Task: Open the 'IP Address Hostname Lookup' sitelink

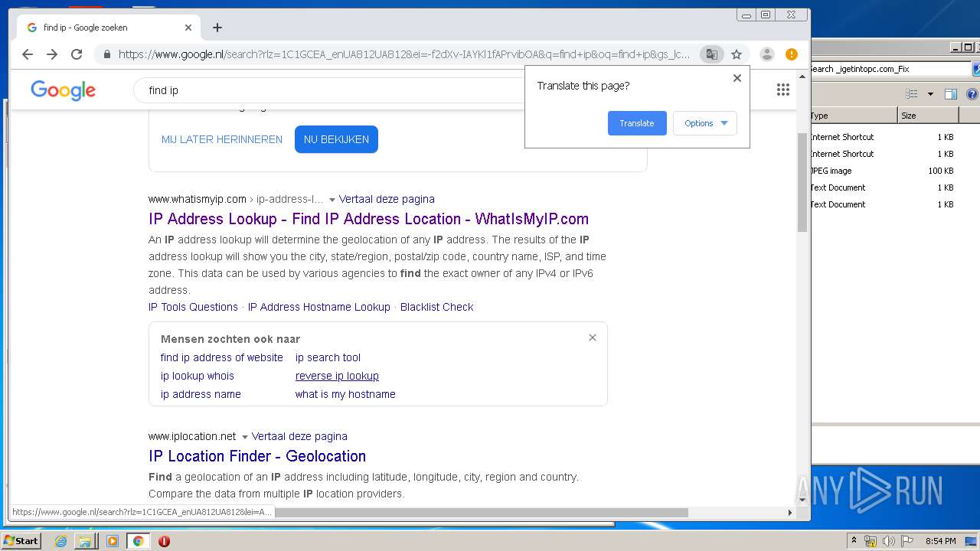Action: pos(319,307)
